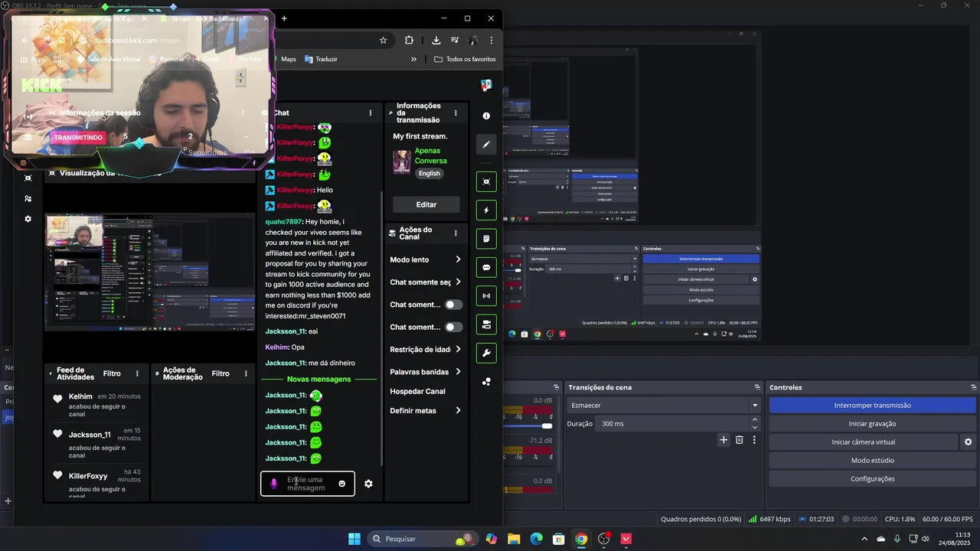Click Novas mensagens divider label
Viewport: 980px width, 551px height.
pos(318,379)
